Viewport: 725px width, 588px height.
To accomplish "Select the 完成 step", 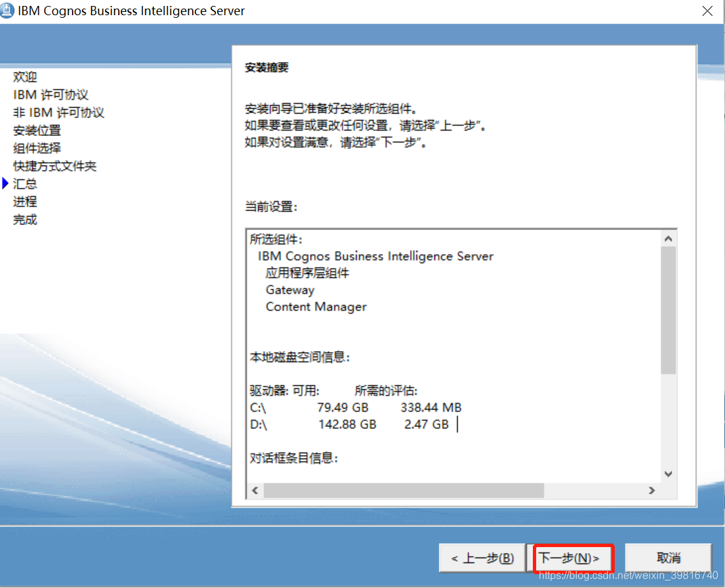I will pos(25,220).
